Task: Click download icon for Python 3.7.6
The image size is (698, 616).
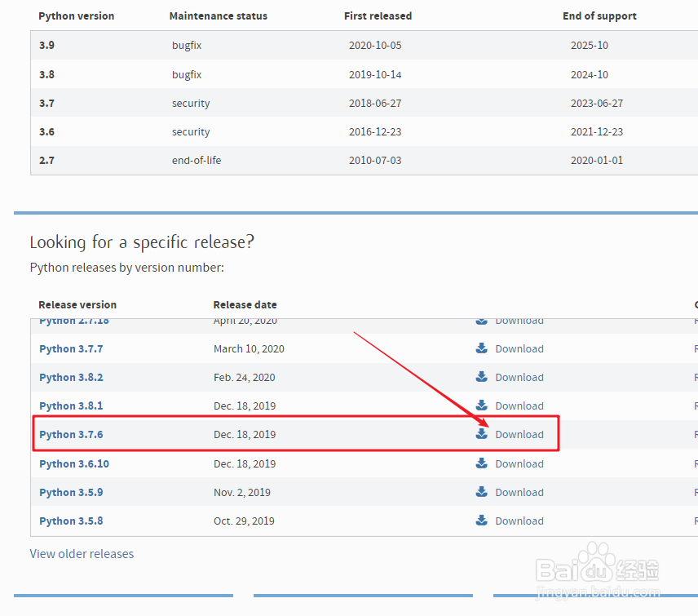Action: (481, 434)
